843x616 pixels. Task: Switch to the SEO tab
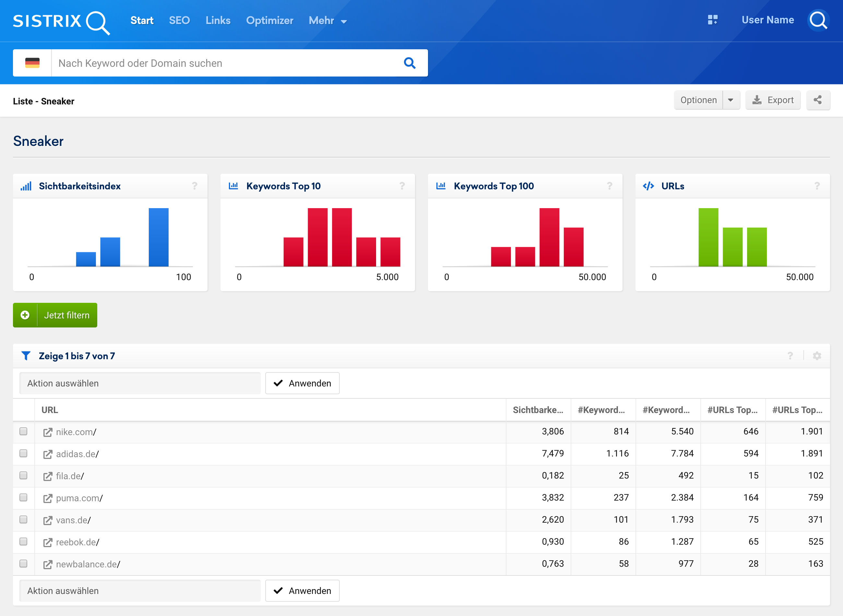pyautogui.click(x=179, y=20)
